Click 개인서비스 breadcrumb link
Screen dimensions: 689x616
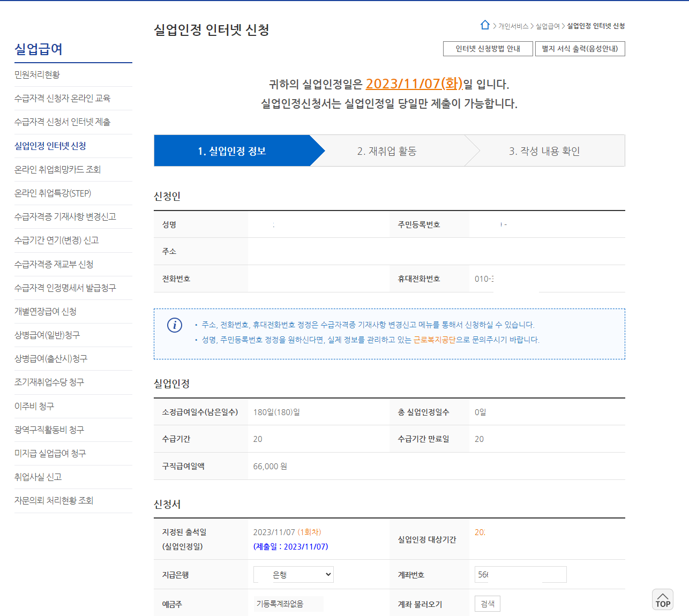click(x=513, y=26)
